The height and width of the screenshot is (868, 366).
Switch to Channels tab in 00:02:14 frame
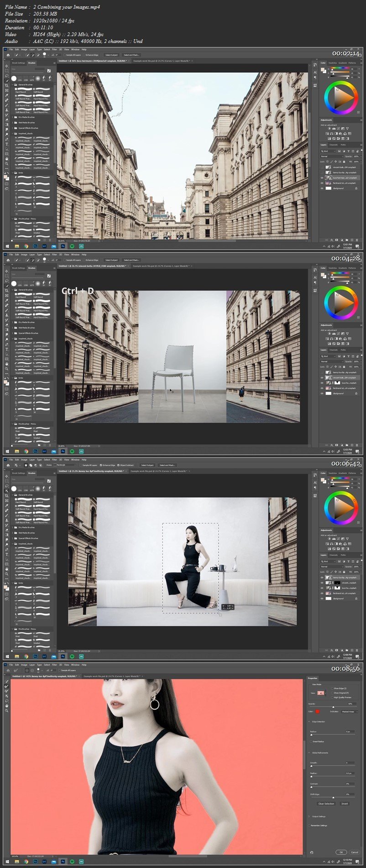tap(334, 145)
